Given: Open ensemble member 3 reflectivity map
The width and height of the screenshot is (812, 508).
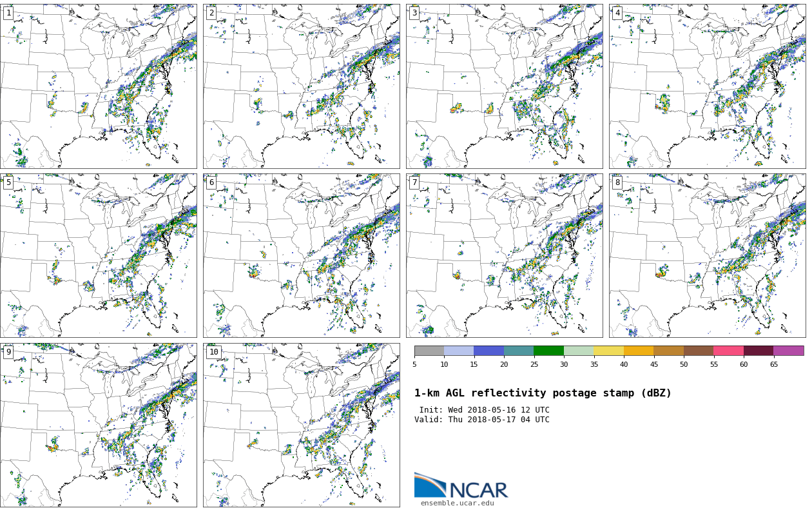Looking at the screenshot, I should (504, 86).
